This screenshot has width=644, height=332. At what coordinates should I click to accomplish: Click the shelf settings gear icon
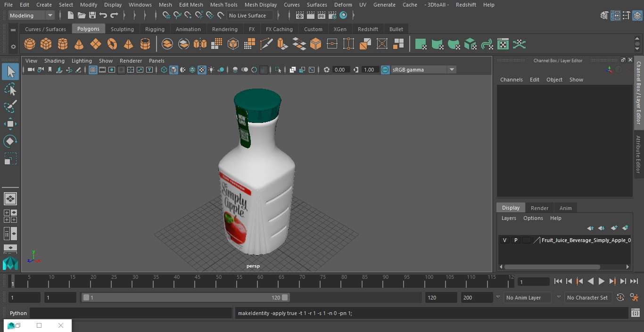[13, 46]
